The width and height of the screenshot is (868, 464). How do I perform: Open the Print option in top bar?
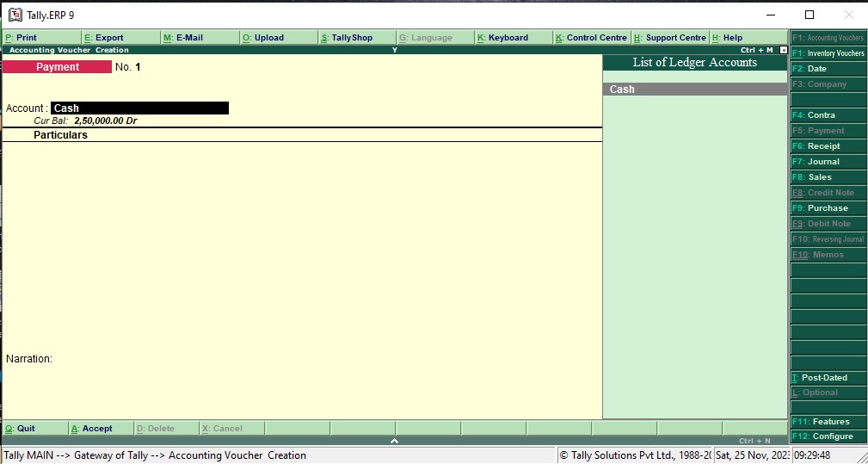tap(41, 38)
